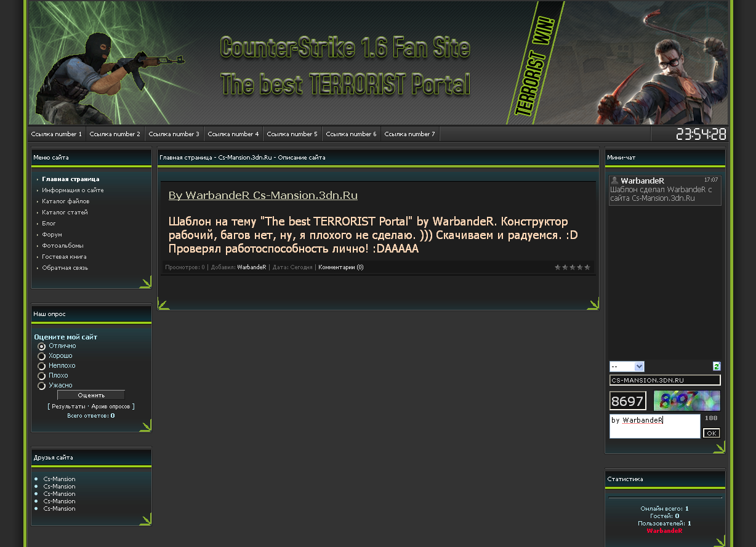Click the Просмотров: 0 text under post
The width and height of the screenshot is (756, 547).
pos(185,267)
